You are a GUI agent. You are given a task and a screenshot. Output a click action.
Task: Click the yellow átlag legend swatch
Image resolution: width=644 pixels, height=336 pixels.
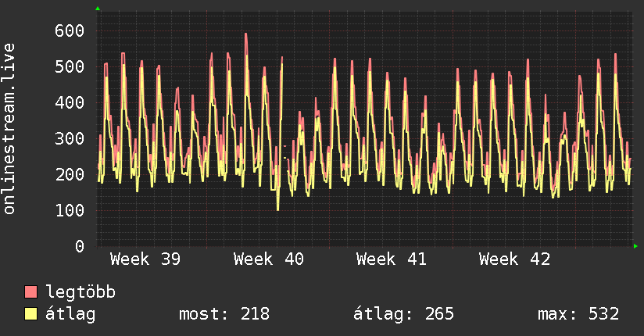tap(31, 314)
